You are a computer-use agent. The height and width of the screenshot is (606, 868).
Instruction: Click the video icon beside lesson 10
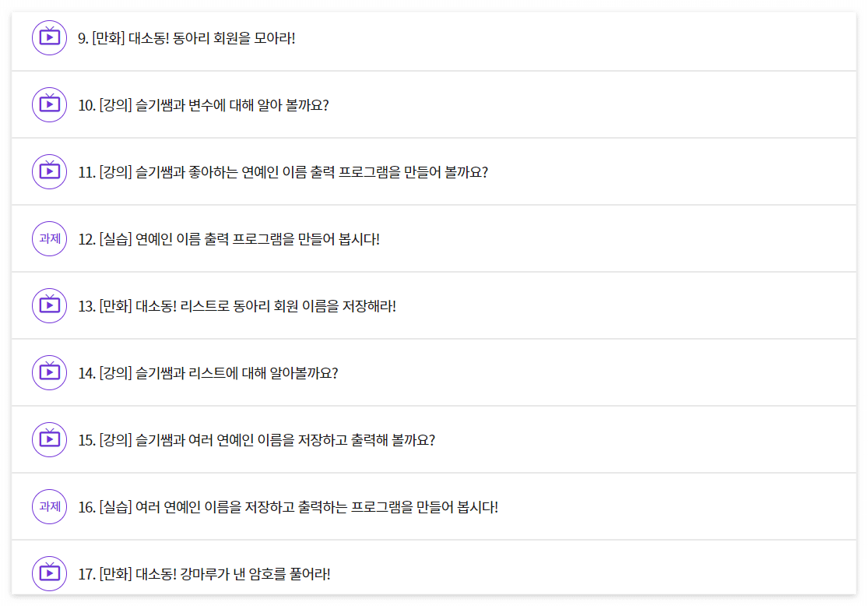[48, 104]
